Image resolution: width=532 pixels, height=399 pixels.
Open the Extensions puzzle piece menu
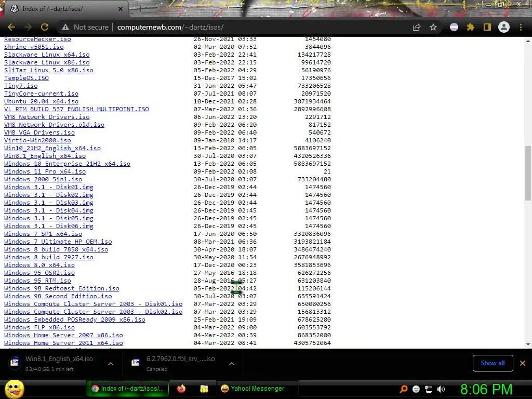(470, 27)
